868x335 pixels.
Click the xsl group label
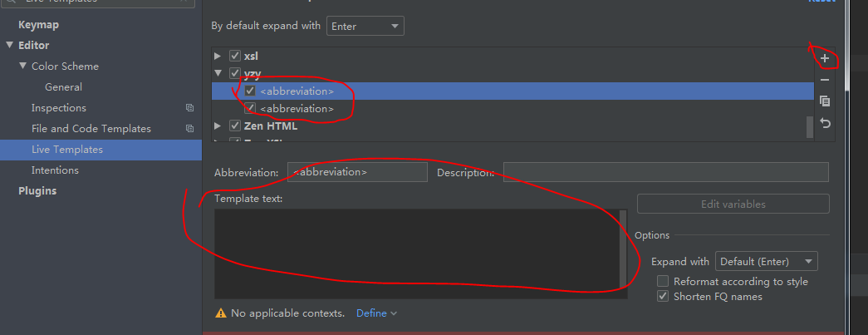click(x=252, y=56)
